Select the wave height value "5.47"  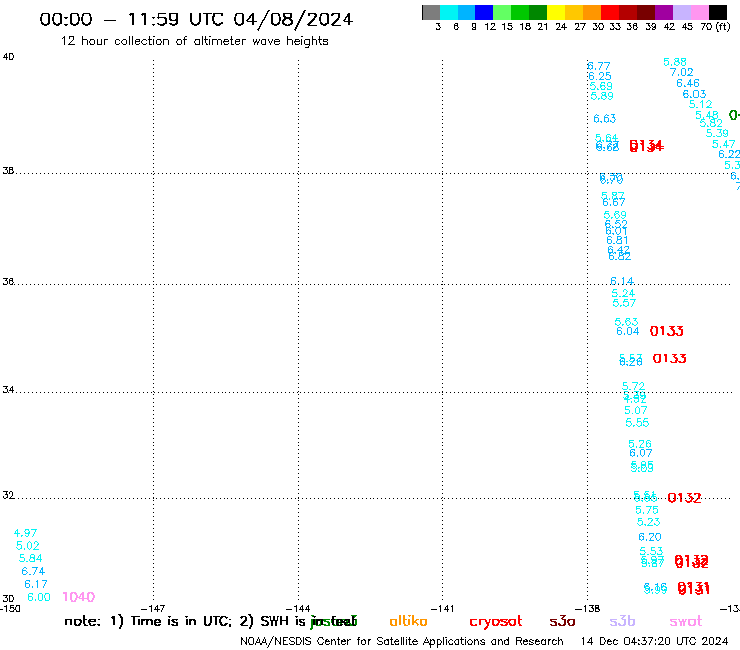[724, 144]
